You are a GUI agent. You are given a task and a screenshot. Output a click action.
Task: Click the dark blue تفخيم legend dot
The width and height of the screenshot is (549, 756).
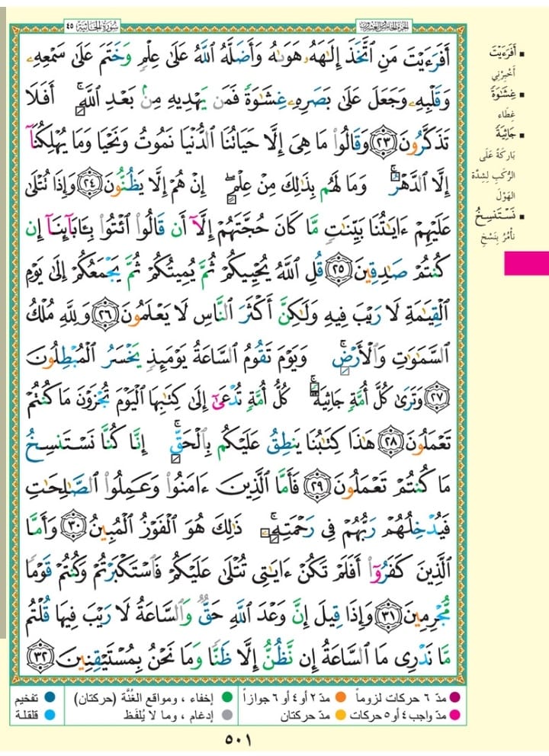(x=50, y=697)
